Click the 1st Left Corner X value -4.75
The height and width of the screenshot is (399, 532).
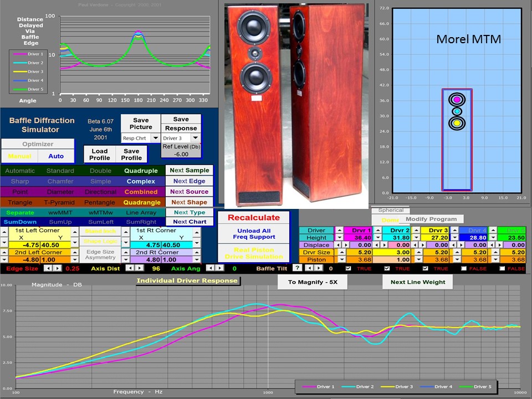point(24,245)
